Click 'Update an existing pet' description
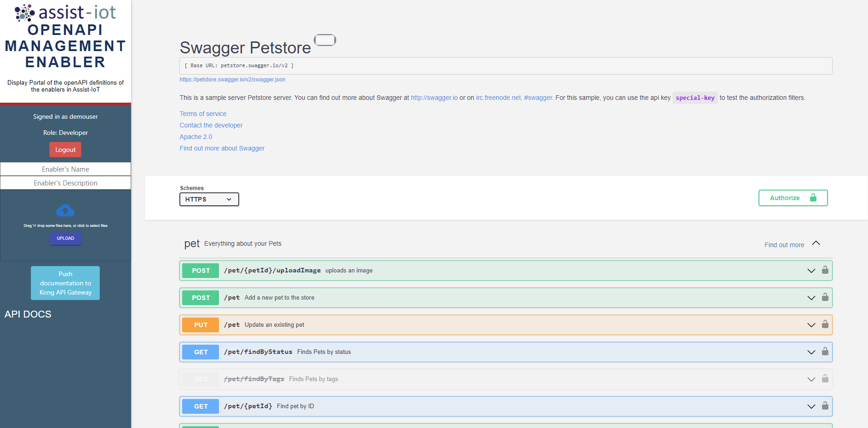868x428 pixels. 274,324
